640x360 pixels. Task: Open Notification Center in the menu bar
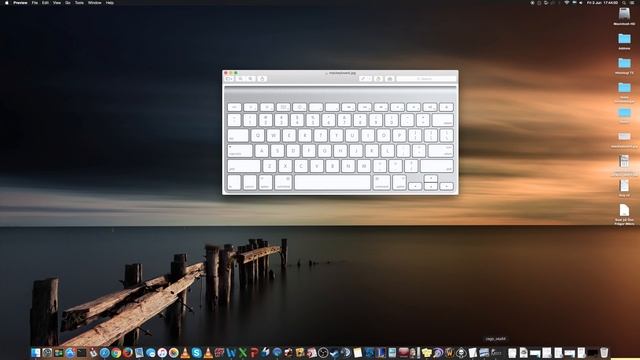point(632,2)
